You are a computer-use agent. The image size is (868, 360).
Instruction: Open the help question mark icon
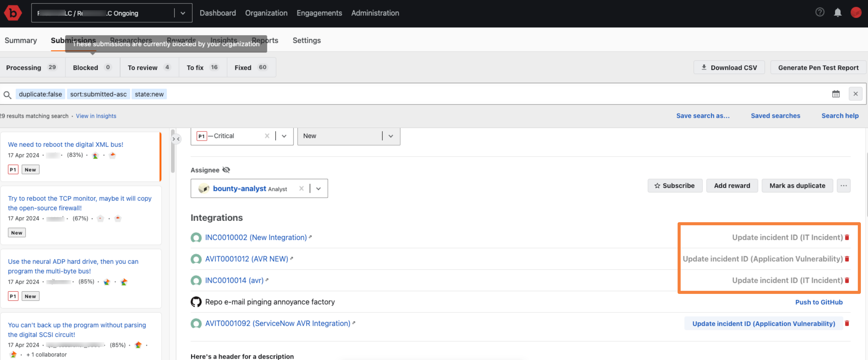pyautogui.click(x=819, y=12)
